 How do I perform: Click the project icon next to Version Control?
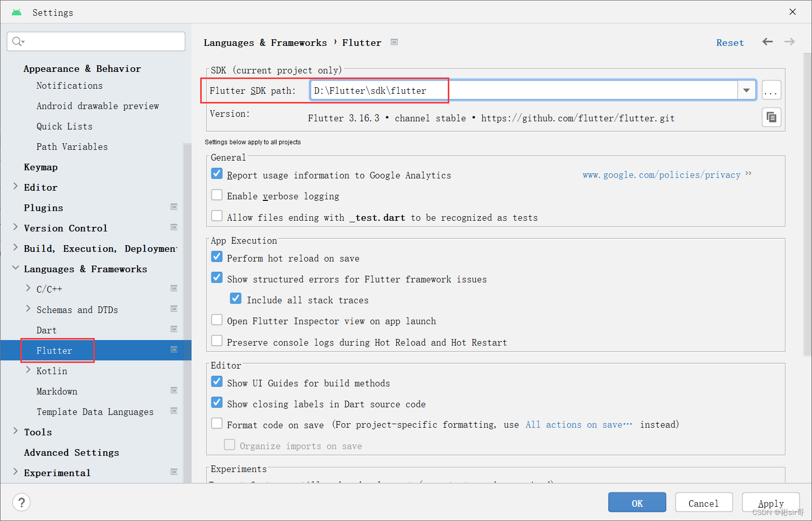[x=174, y=227]
